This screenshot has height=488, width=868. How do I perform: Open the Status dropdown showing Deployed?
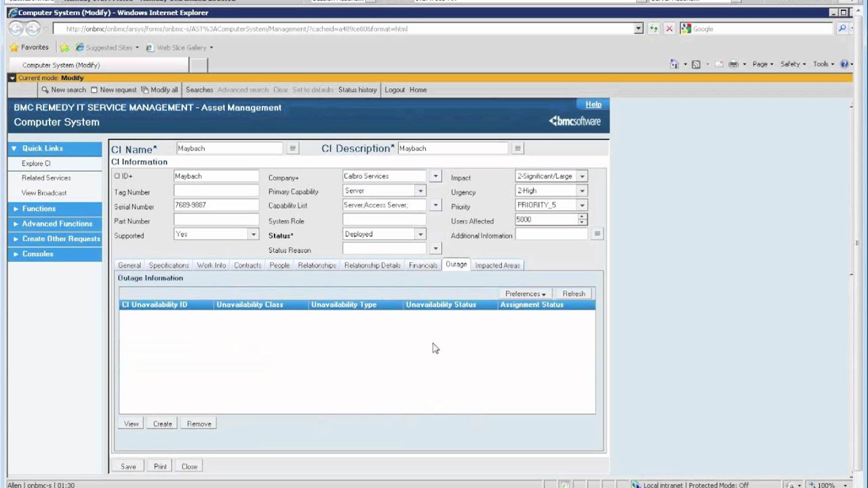(420, 235)
